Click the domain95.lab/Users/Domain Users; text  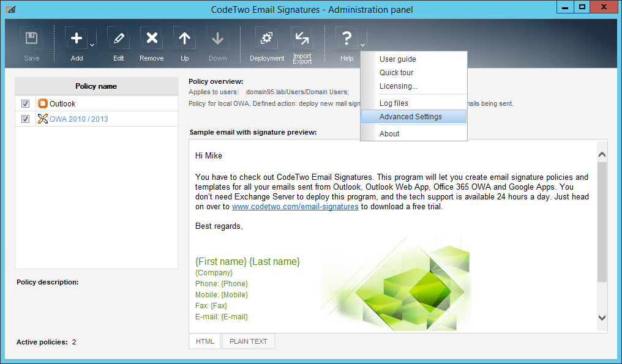(298, 92)
